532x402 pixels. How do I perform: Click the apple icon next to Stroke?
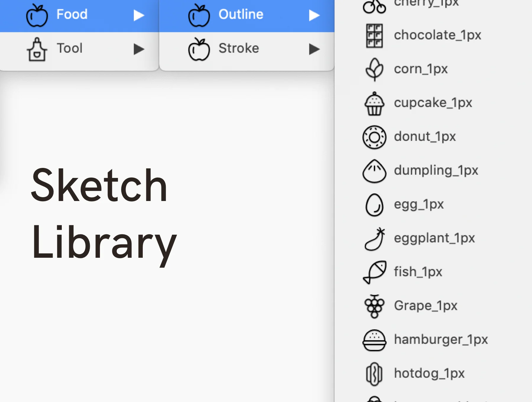pos(199,49)
